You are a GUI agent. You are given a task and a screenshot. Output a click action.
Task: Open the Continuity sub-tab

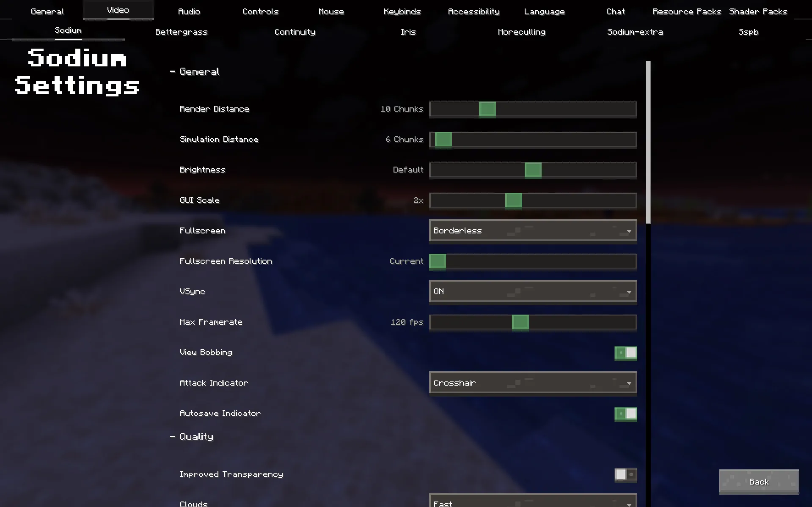[295, 32]
